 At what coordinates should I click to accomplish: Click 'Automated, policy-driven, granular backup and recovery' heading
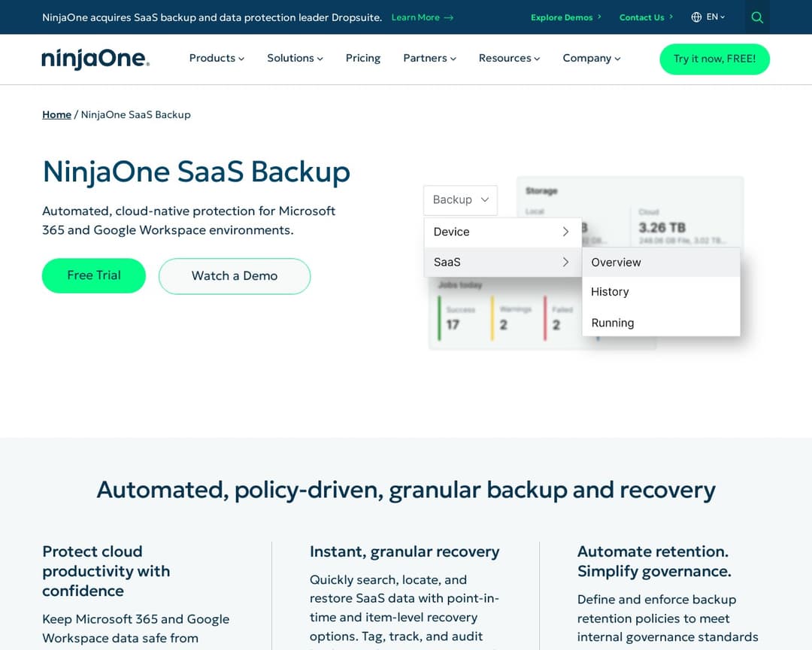click(406, 490)
